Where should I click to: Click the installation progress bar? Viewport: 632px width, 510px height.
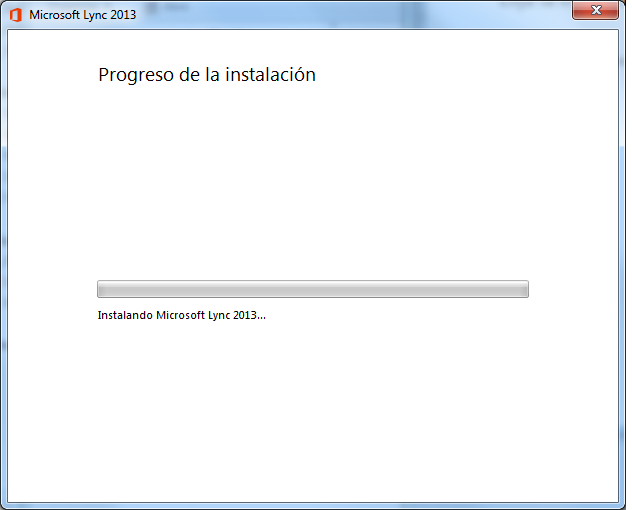pos(313,289)
